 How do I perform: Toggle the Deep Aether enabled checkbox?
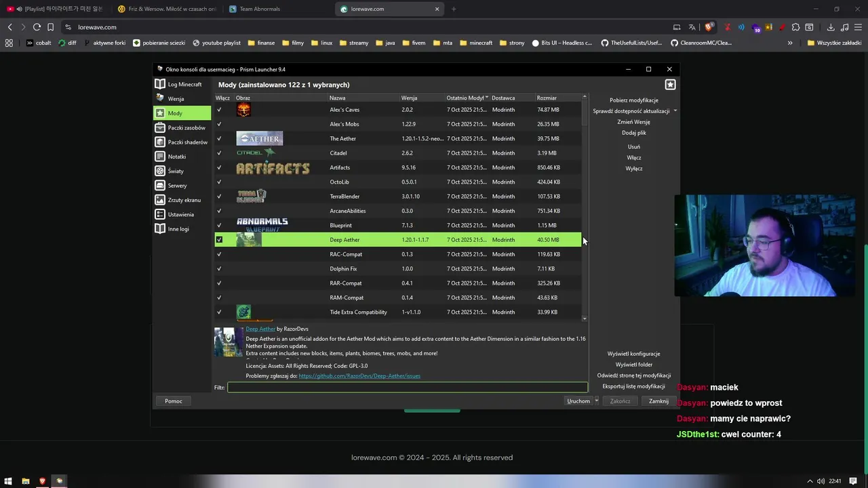219,239
